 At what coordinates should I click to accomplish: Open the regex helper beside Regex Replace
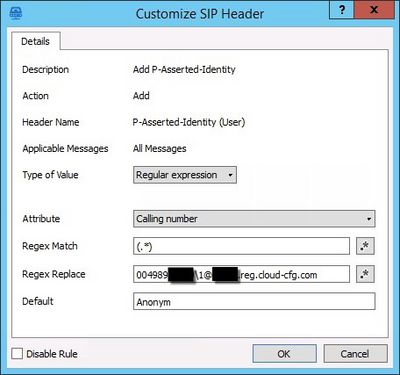click(365, 274)
